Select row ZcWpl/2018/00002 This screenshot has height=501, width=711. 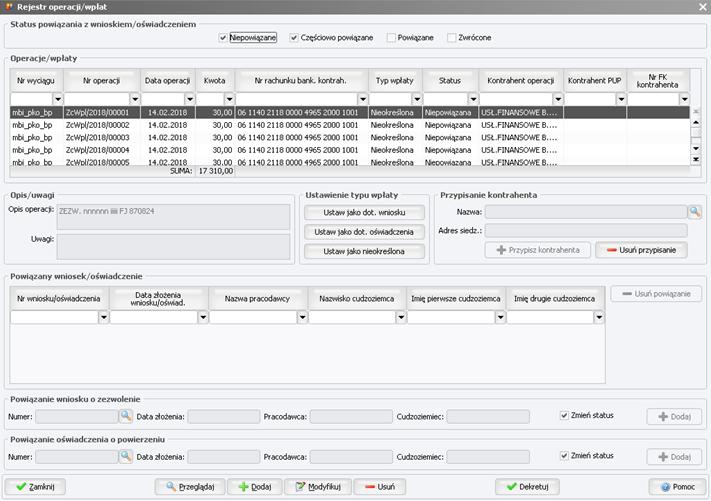pyautogui.click(x=350, y=125)
